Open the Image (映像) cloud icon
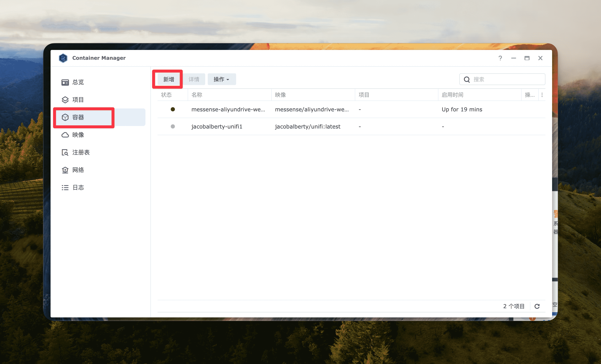The height and width of the screenshot is (364, 601). (x=65, y=135)
